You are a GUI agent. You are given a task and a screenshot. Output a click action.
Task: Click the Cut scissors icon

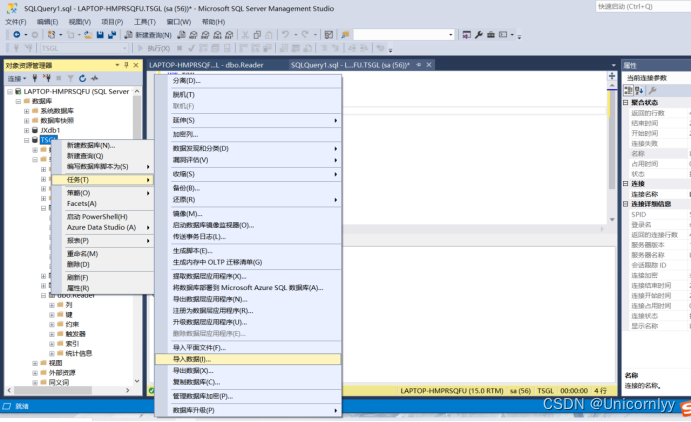click(x=245, y=35)
